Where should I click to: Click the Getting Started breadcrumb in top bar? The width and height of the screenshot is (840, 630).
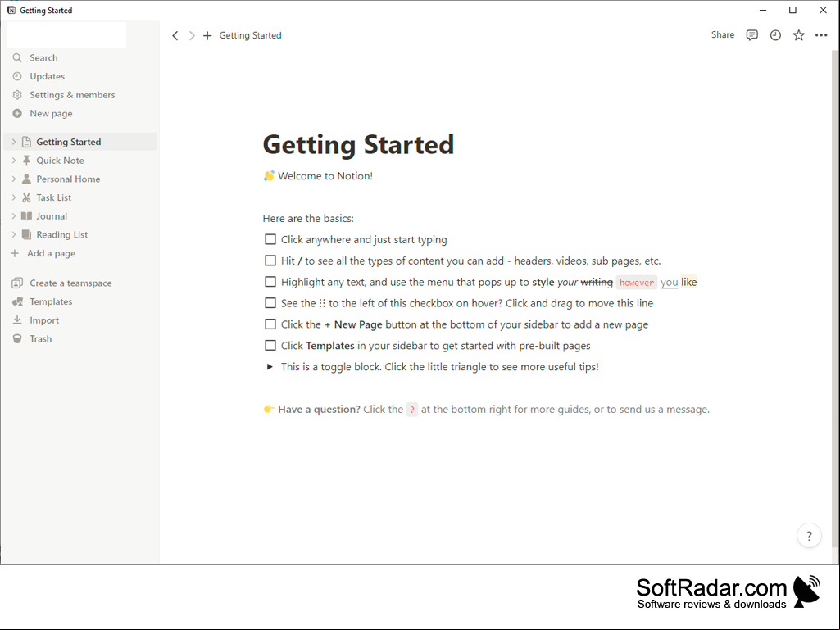(x=250, y=35)
